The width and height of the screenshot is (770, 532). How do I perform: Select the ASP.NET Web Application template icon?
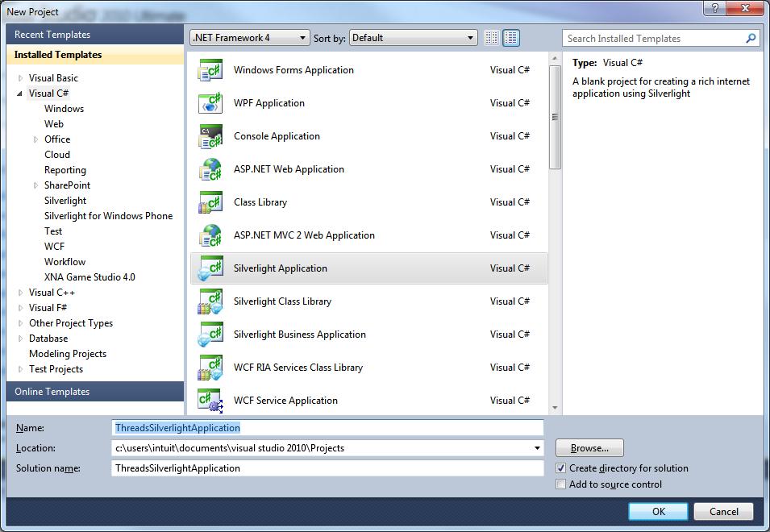pyautogui.click(x=210, y=169)
